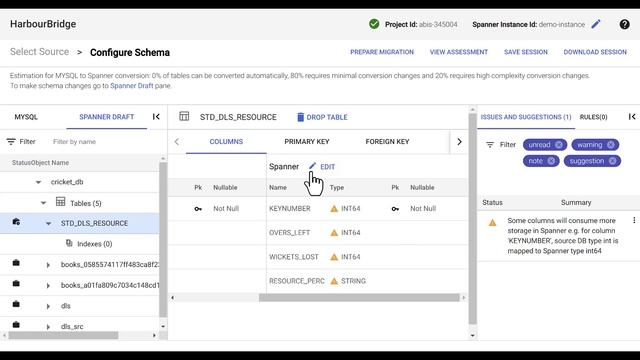The image size is (640, 360).
Task: Expand the dls_src table node
Action: click(x=48, y=327)
